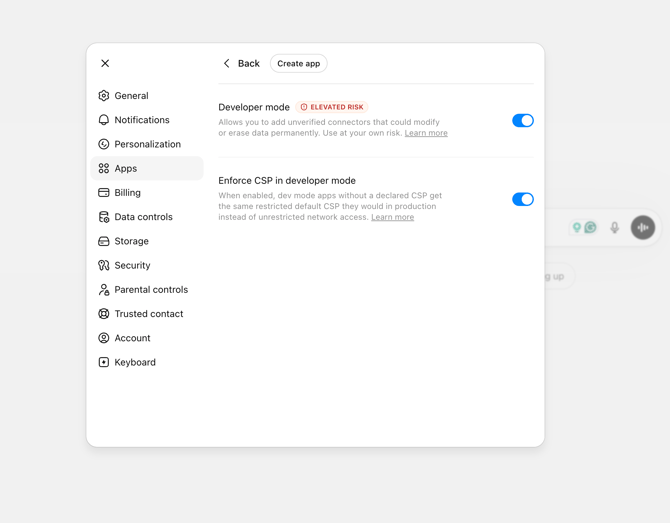
Task: Click the Apps grid icon
Action: pos(104,168)
